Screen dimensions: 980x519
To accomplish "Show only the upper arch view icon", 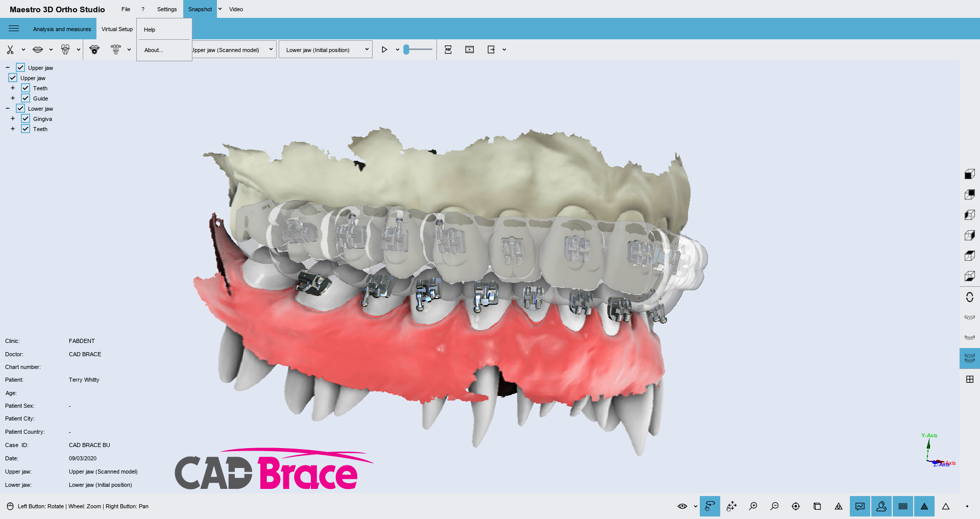I will pyautogui.click(x=970, y=317).
